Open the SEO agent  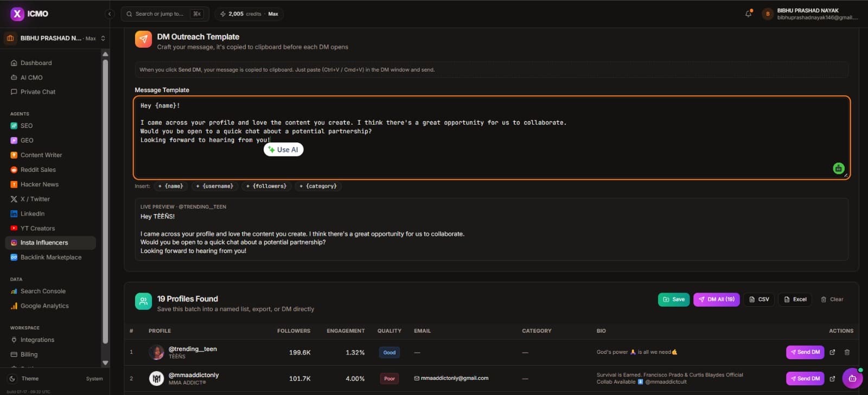pos(27,126)
